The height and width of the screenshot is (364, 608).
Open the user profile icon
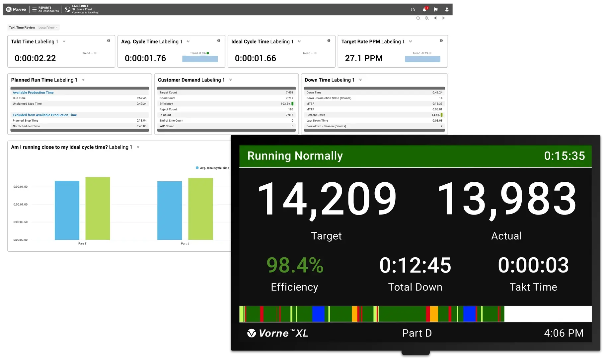(x=447, y=10)
